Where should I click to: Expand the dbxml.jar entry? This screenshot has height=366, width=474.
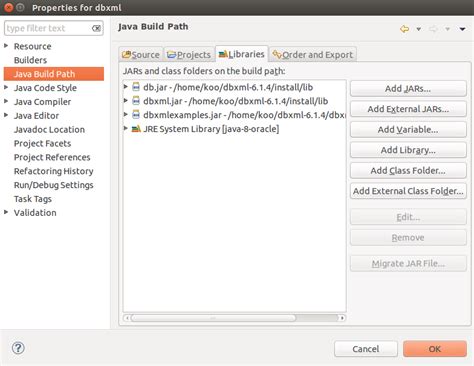pos(126,100)
